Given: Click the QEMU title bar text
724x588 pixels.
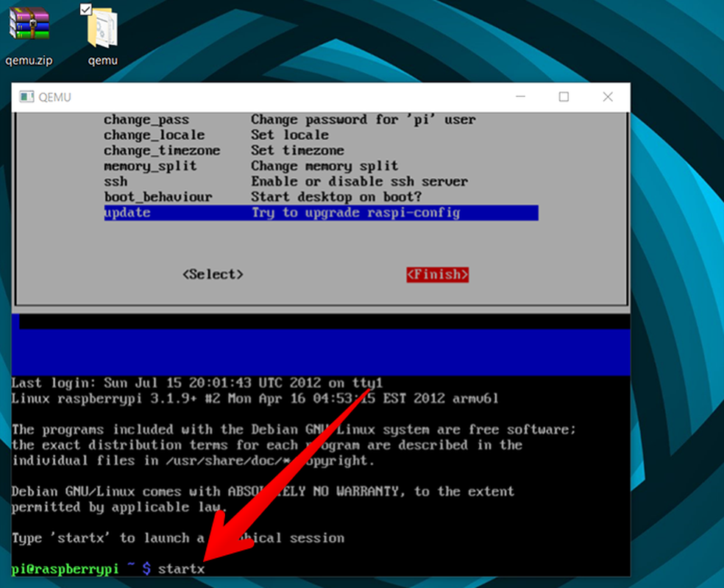Looking at the screenshot, I should (x=55, y=97).
